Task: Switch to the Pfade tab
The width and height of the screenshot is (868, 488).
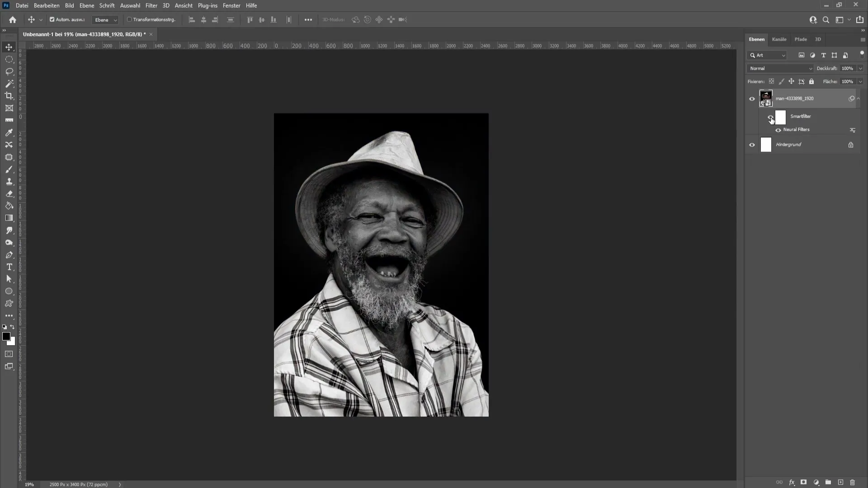Action: pyautogui.click(x=801, y=39)
